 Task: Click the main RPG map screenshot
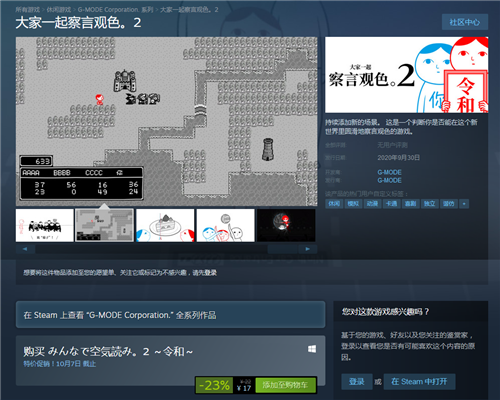coord(167,121)
